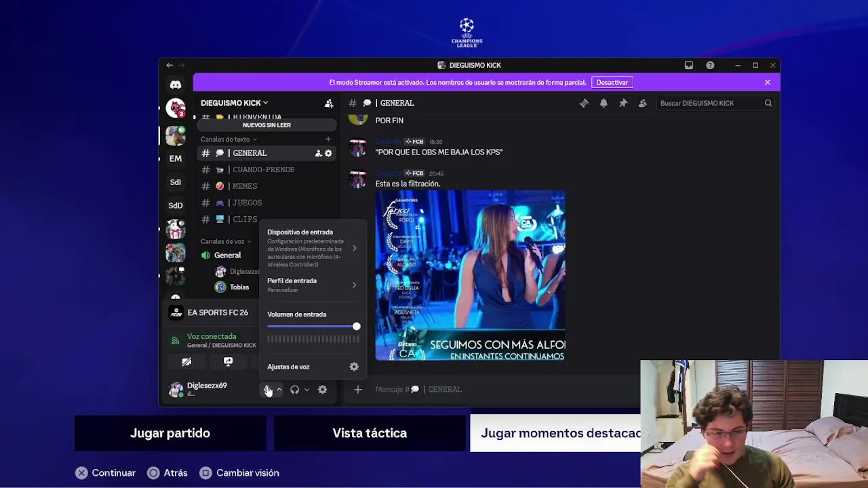The width and height of the screenshot is (868, 488).
Task: Click the Mensaje GENERAL input field
Action: (502, 390)
